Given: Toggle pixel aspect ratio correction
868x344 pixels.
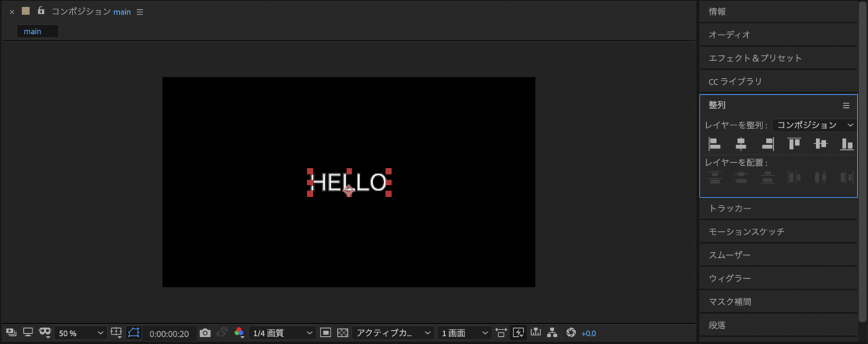Looking at the screenshot, I should 501,332.
